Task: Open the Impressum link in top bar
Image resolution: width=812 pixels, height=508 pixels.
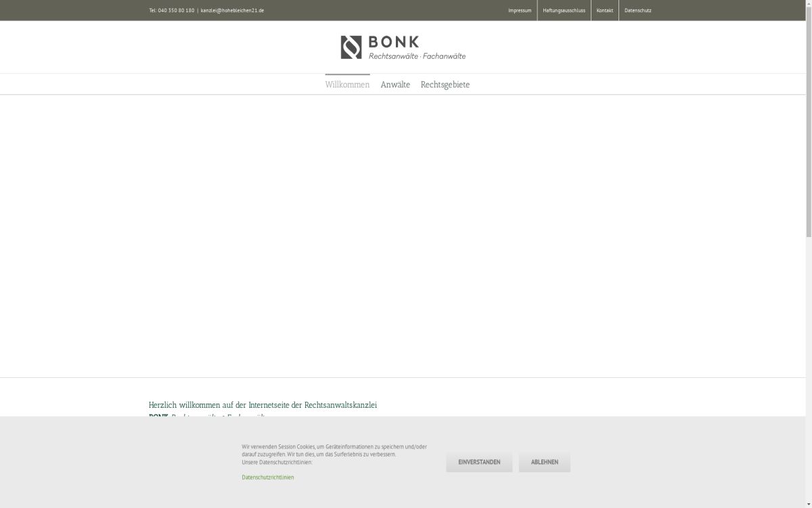Action: click(x=520, y=10)
